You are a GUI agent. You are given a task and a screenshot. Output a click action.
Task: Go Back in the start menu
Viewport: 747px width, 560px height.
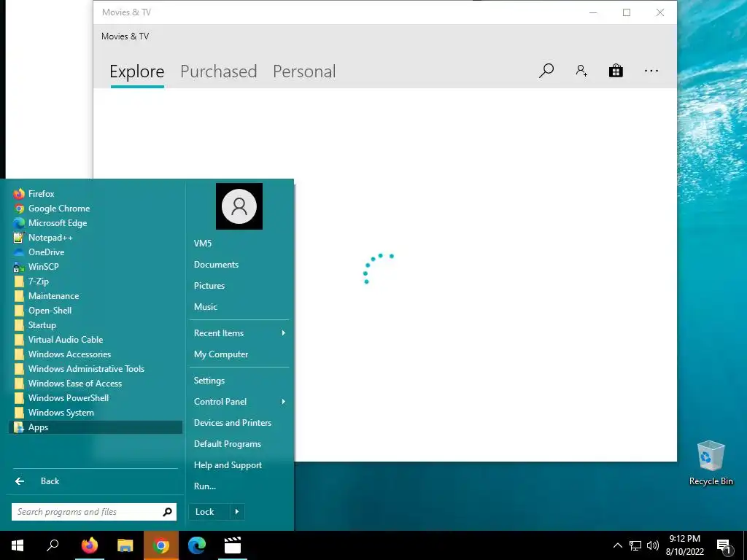tap(96, 481)
